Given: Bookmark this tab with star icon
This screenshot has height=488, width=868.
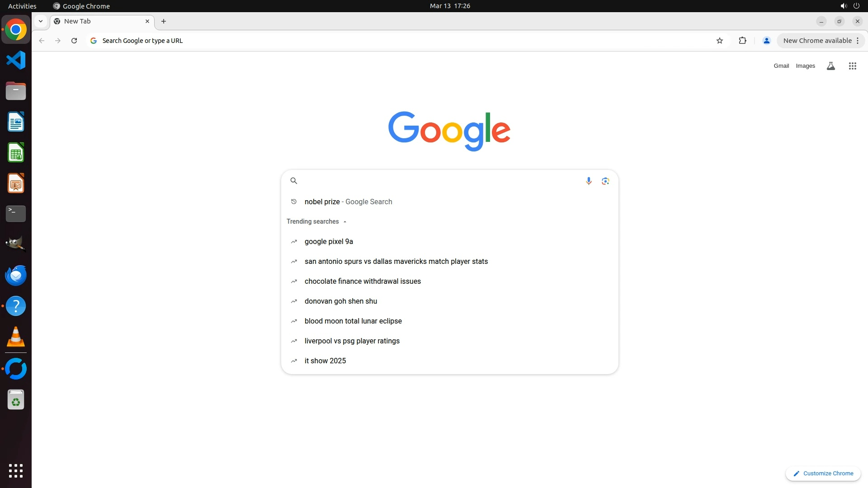Looking at the screenshot, I should click(x=720, y=41).
